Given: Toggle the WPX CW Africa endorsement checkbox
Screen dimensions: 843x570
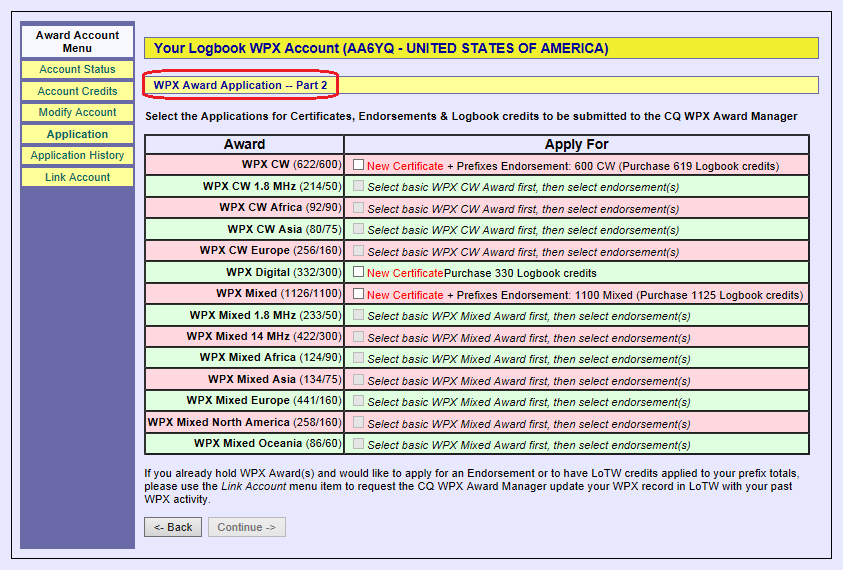Looking at the screenshot, I should (x=358, y=208).
